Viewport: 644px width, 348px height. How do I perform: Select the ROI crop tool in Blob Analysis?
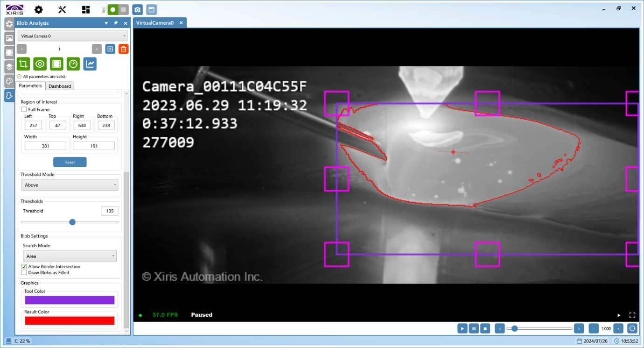pos(23,64)
